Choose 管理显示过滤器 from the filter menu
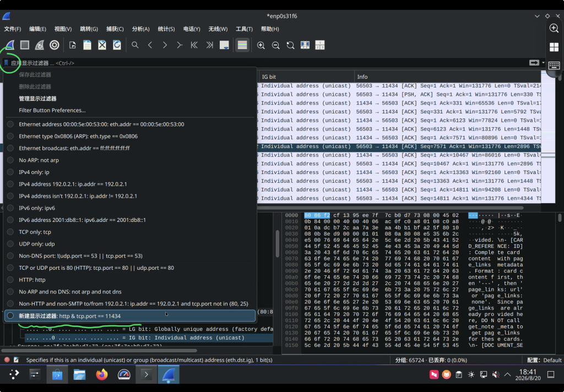 click(x=129, y=99)
